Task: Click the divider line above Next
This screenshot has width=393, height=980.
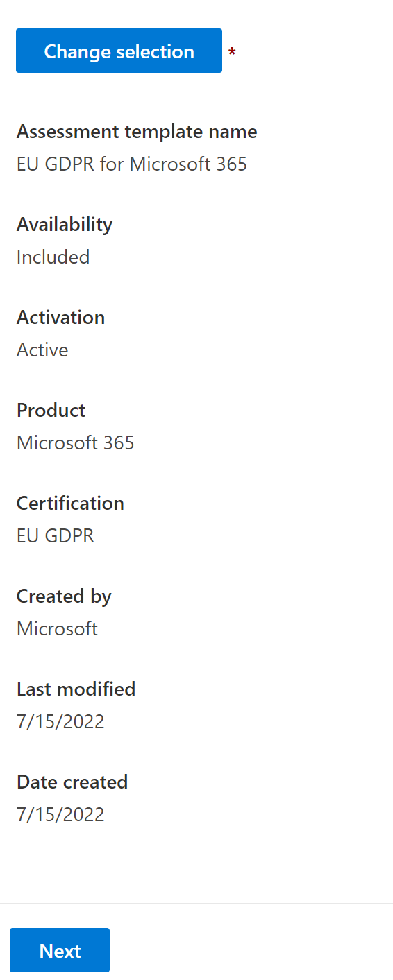Action: (196, 904)
